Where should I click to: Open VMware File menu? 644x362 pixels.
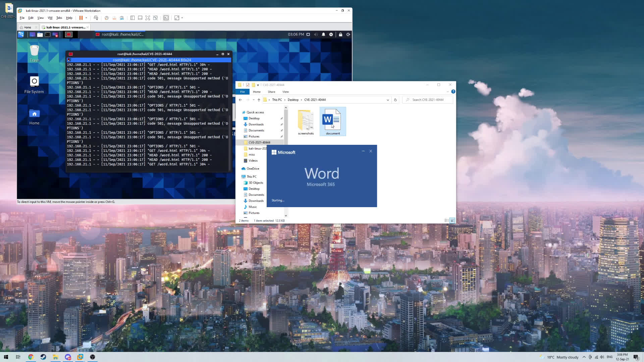(22, 18)
